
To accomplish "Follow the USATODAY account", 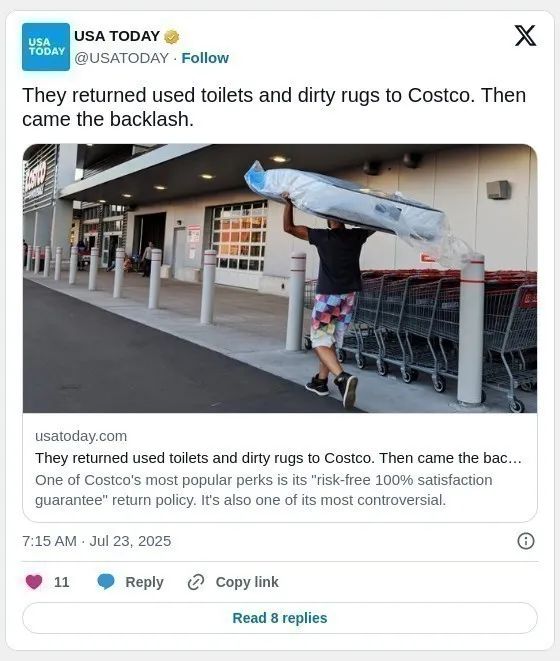I will [x=205, y=58].
